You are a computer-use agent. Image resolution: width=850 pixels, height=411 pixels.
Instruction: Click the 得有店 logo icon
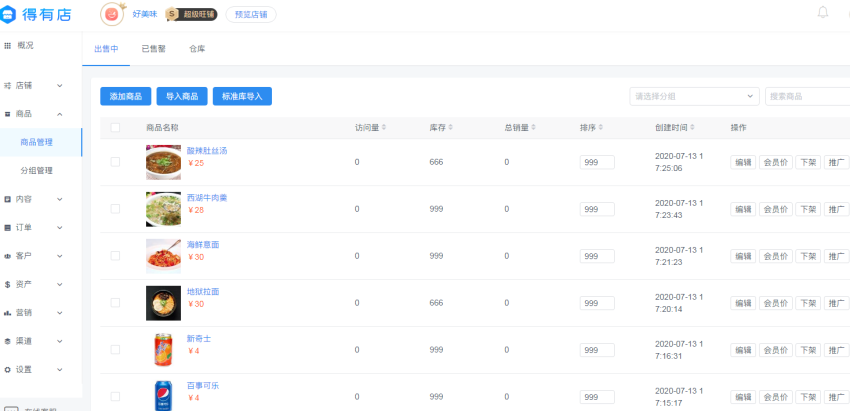[10, 15]
